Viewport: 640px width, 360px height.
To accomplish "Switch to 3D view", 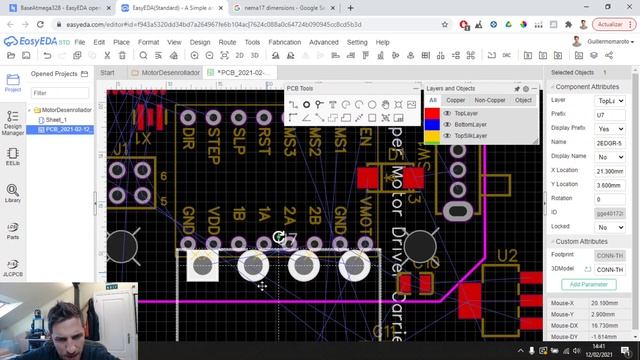I will (x=255, y=56).
